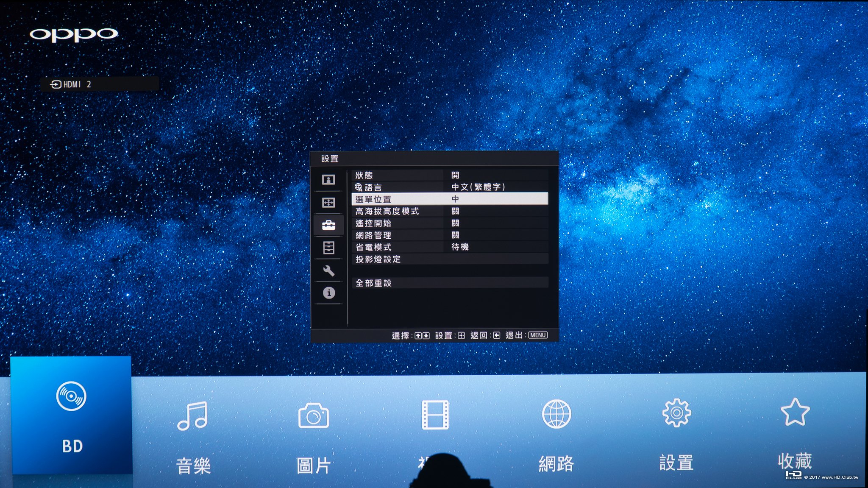Screen dimensions: 868x488
Task: Select the highlighted BD disc tile
Action: (71, 415)
